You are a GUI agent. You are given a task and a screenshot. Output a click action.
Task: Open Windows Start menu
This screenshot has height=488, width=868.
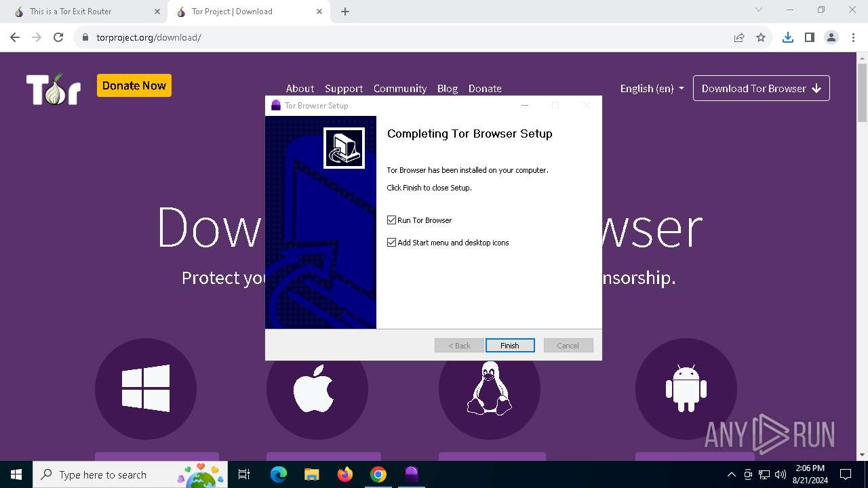pos(16,474)
